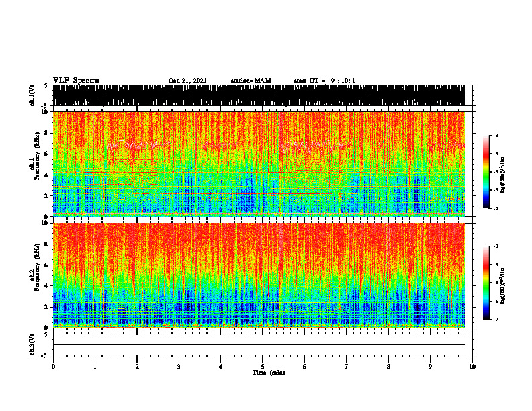Click the "7" tick on the time axis

coord(347,367)
